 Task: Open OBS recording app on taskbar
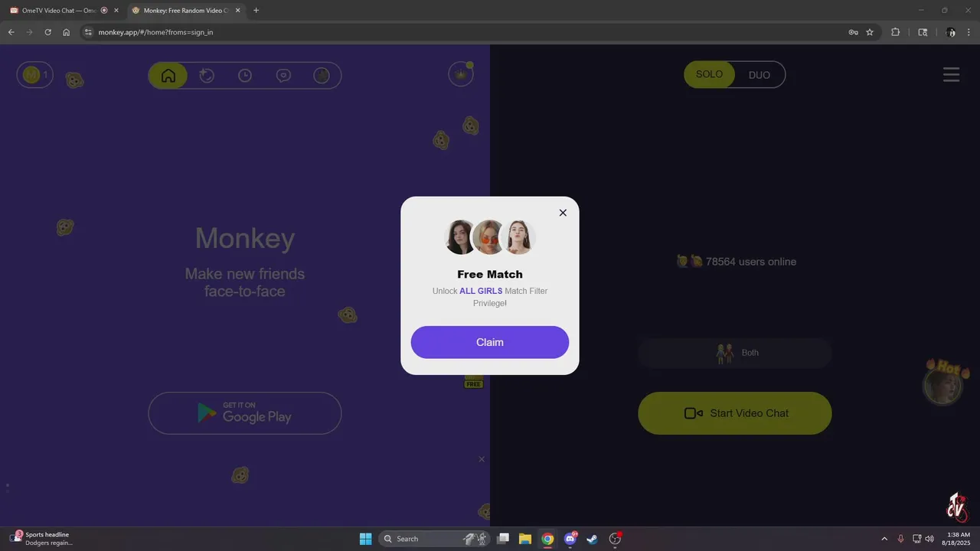[615, 539]
